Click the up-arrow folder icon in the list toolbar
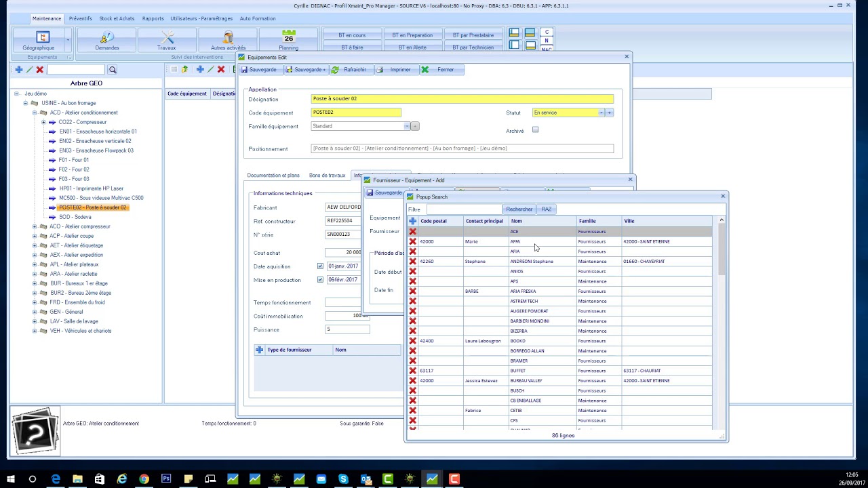The width and height of the screenshot is (868, 488). (x=184, y=70)
